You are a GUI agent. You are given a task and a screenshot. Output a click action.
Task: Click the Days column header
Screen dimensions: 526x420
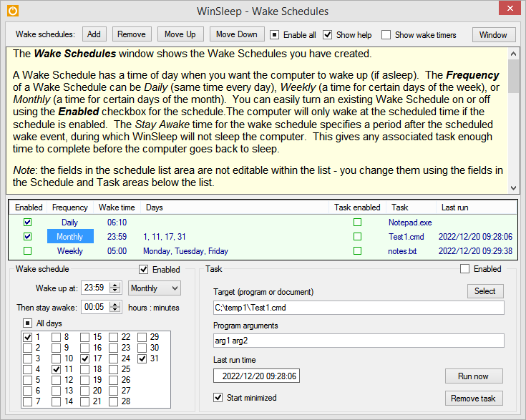[235, 207]
